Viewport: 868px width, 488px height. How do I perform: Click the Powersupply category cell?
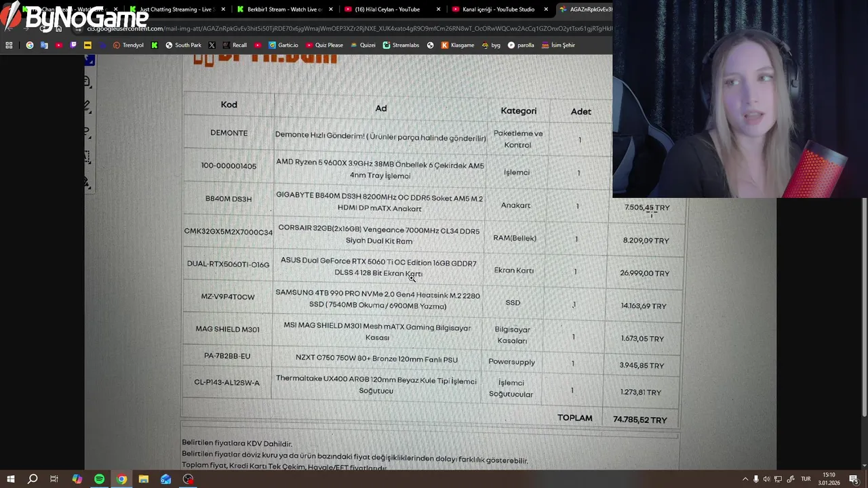coord(512,362)
